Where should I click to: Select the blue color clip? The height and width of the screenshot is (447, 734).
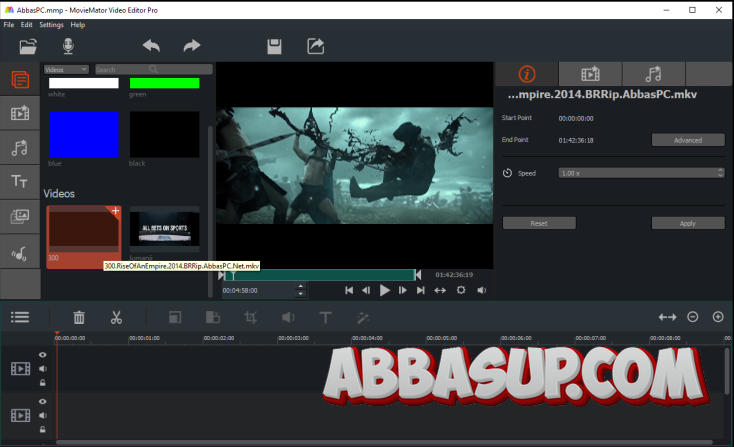click(84, 134)
